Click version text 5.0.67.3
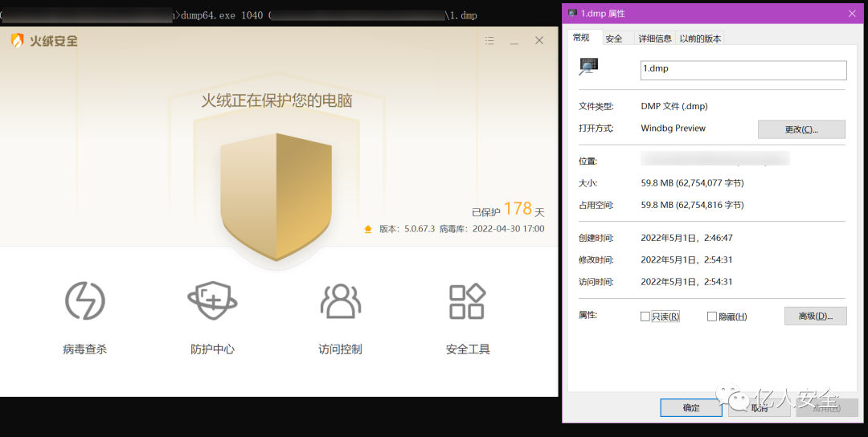 pos(419,229)
